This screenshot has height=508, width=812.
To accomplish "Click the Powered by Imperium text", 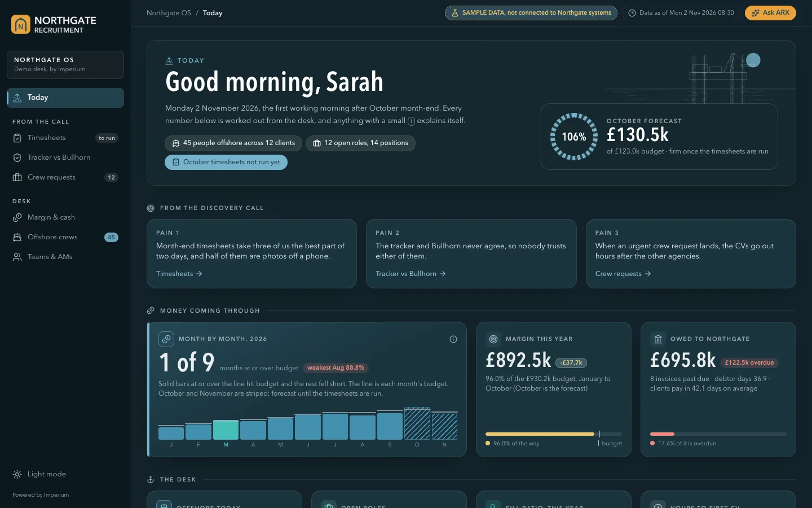I will (41, 495).
